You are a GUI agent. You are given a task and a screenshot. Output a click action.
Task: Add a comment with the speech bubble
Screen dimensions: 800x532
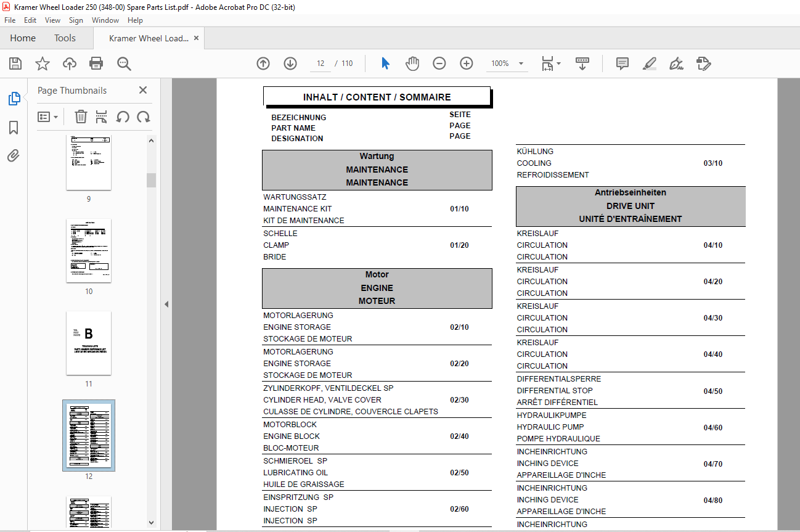(622, 63)
